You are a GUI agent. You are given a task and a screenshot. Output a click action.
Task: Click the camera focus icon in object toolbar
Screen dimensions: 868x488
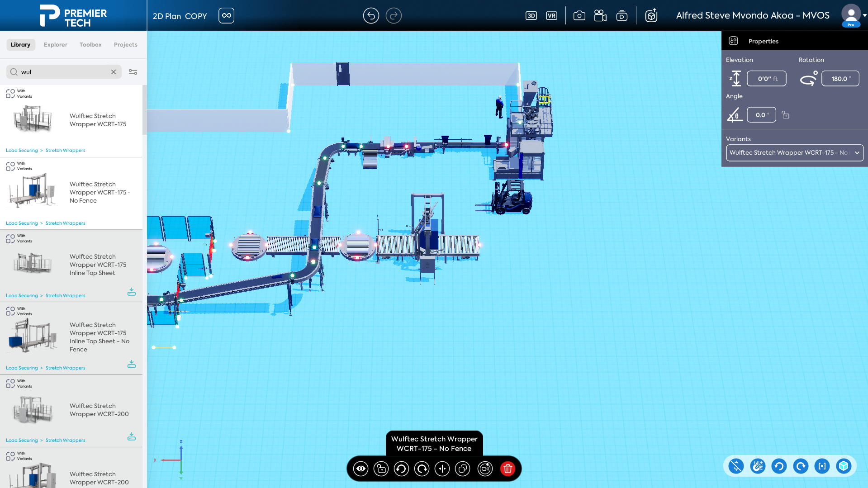[485, 469]
